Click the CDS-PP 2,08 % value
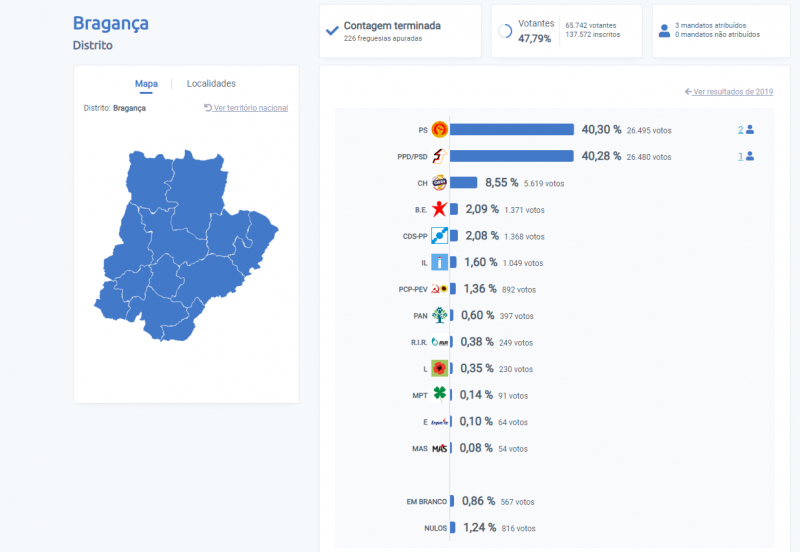Image resolution: width=800 pixels, height=552 pixels. [482, 236]
